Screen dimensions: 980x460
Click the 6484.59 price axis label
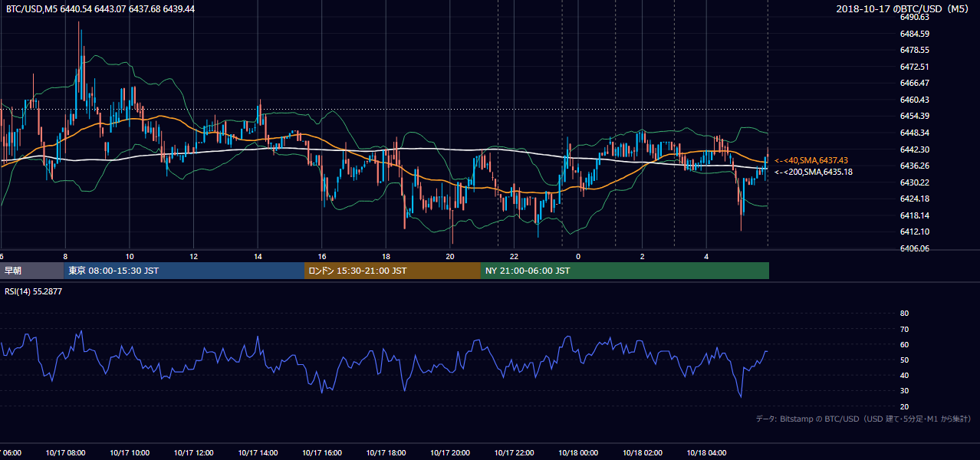(x=915, y=34)
